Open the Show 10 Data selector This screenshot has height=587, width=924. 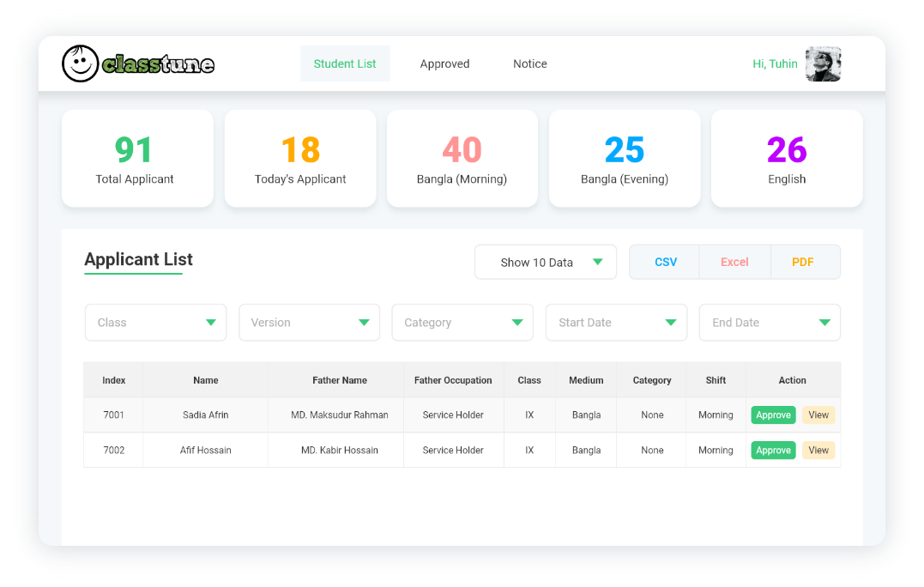click(x=546, y=261)
